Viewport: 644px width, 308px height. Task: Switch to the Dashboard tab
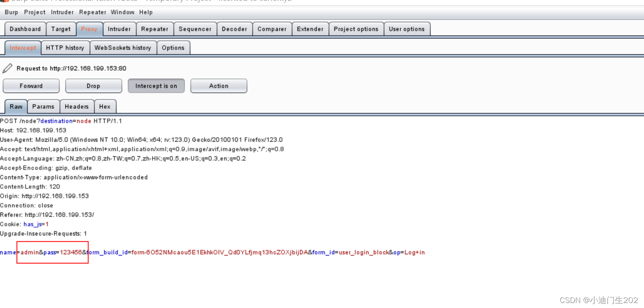25,29
